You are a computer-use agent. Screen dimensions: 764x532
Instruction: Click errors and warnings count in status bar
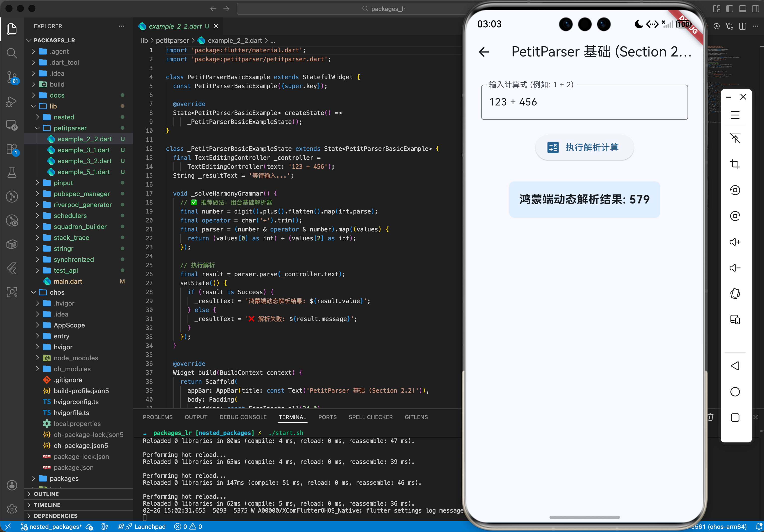[x=188, y=527]
